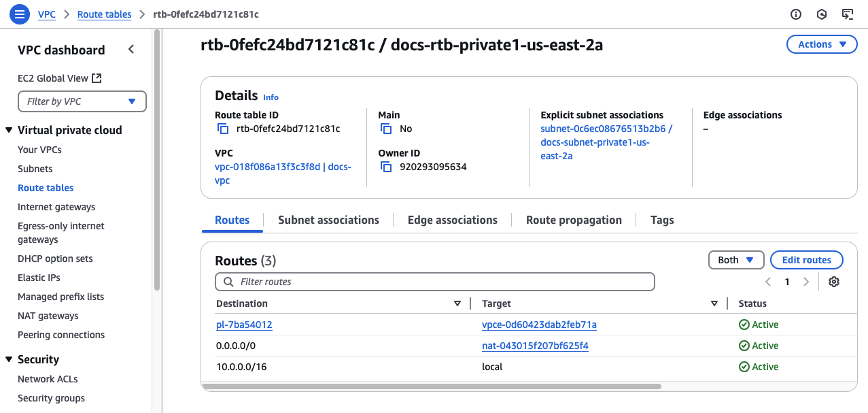The height and width of the screenshot is (413, 868).
Task: Click the Edit routes button
Action: (x=806, y=259)
